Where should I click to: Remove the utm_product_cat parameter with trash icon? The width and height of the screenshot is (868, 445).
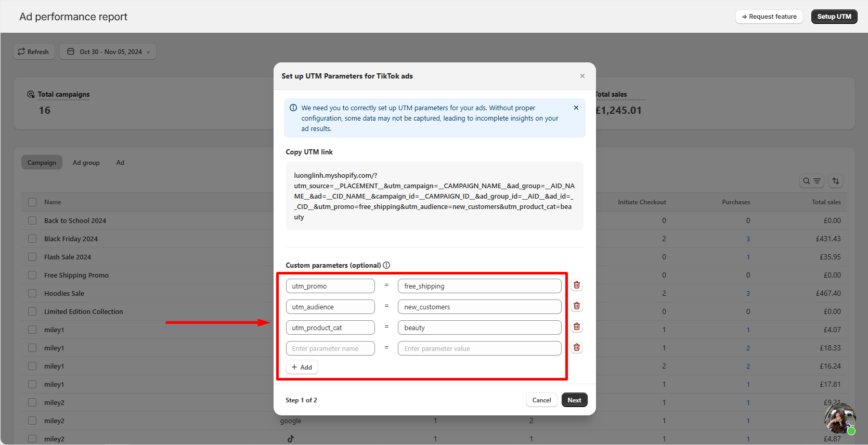pos(576,327)
